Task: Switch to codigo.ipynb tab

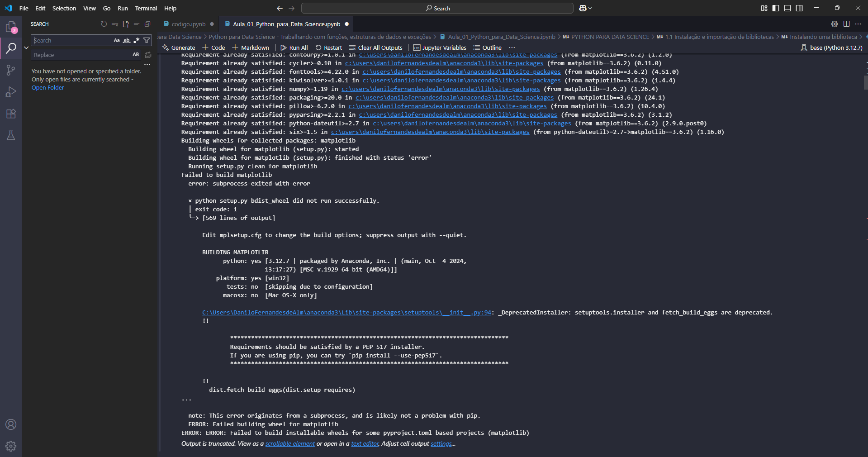Action: [188, 24]
